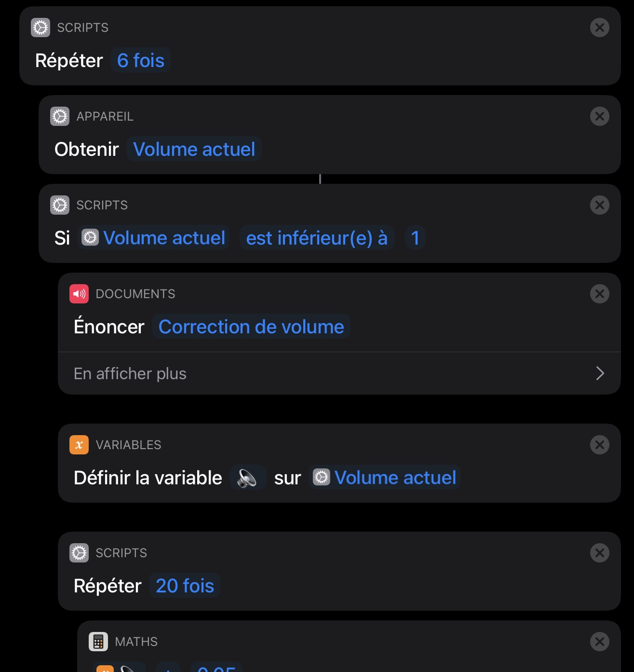Change the Volume actuel value after sur
Image resolution: width=634 pixels, height=672 pixels.
385,478
